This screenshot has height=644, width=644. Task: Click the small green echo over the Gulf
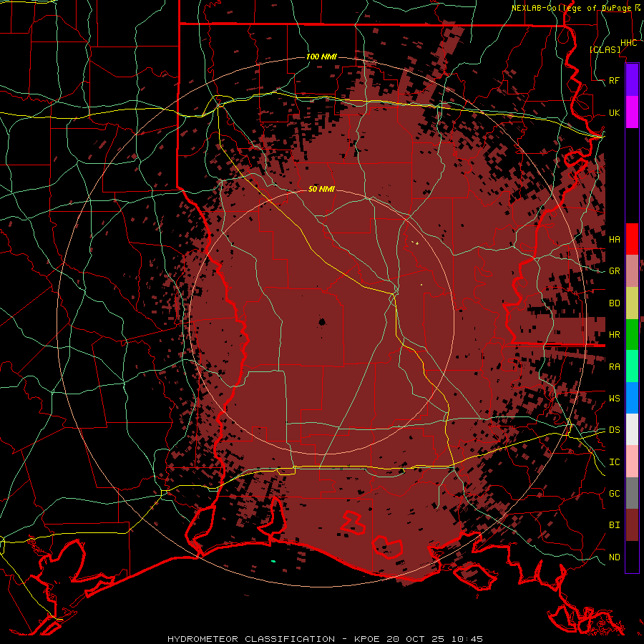coord(273,561)
